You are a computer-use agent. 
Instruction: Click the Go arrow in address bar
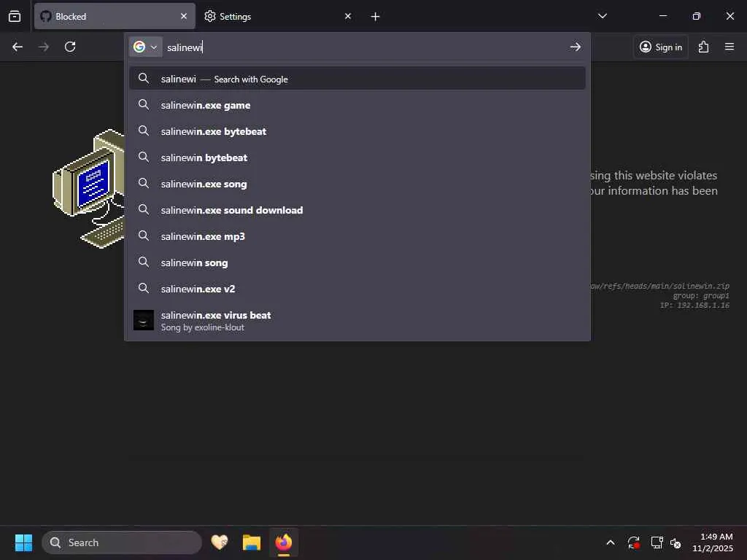tap(576, 47)
